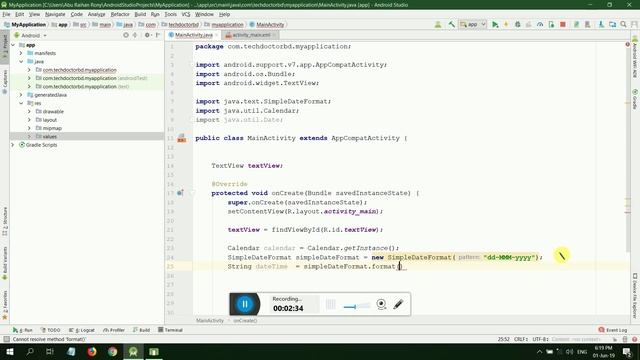Click the webcam icon in recorder bar
640x360 pixels.
click(381, 304)
